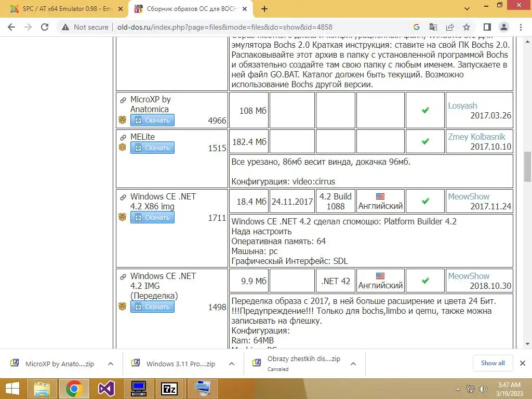Click the volume speaker tray icon
The height and width of the screenshot is (399, 532).
[483, 389]
